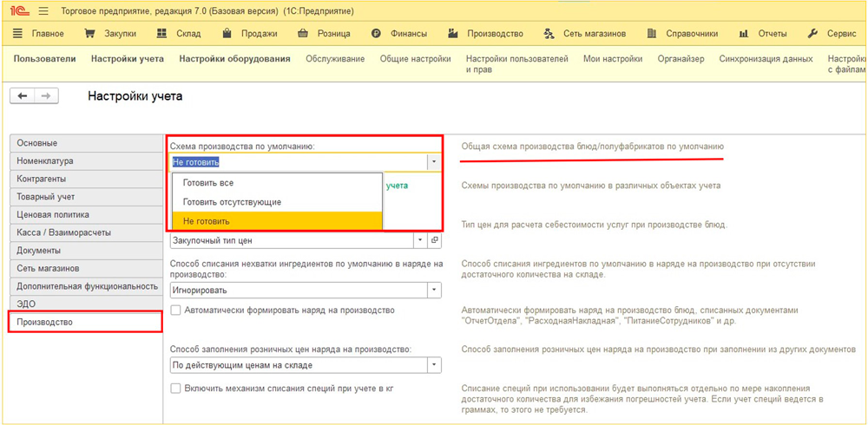Open the Номенклатура settings tab

click(45, 161)
